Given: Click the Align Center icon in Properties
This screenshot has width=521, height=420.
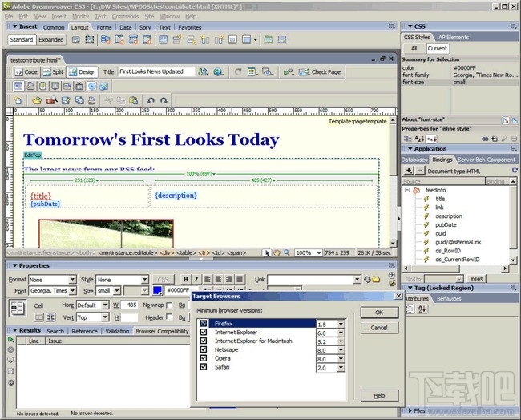Looking at the screenshot, I should coord(218,279).
